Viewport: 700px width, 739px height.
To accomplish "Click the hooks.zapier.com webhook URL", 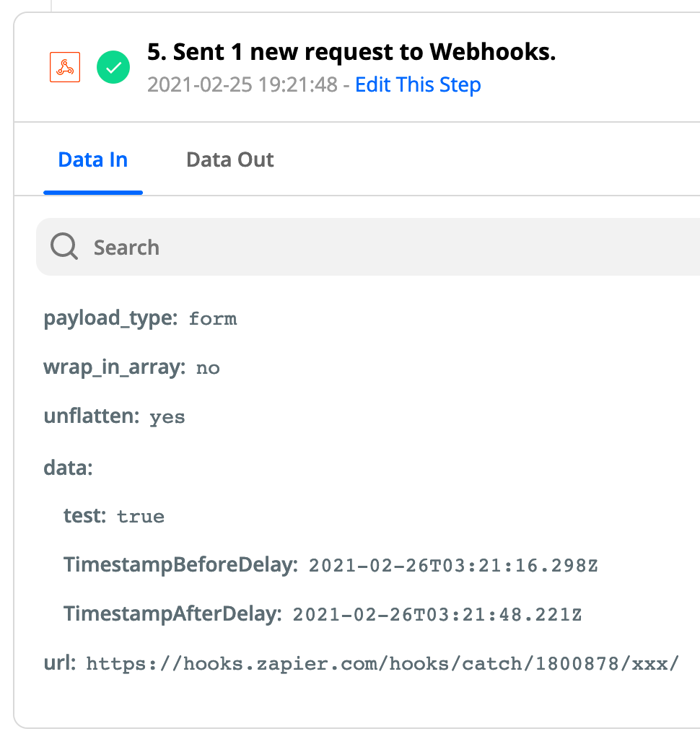I will click(x=382, y=664).
